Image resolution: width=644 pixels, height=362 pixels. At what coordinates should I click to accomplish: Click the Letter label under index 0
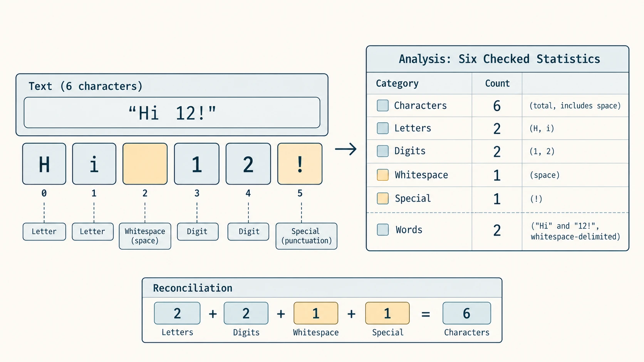(44, 232)
